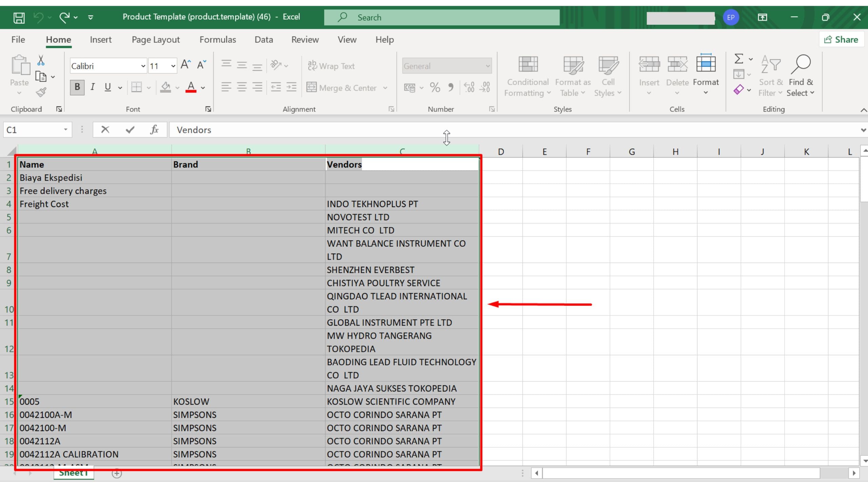Click the Search box in title bar
868x488 pixels.
[x=442, y=17]
